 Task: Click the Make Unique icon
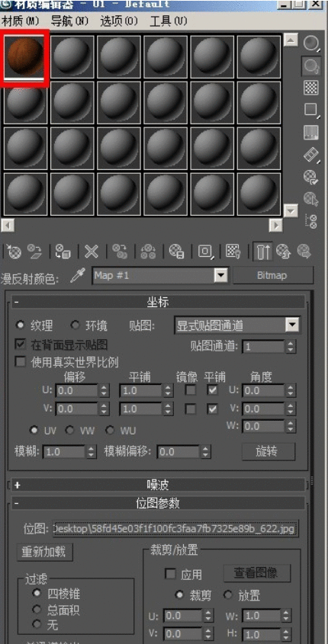[x=148, y=252]
